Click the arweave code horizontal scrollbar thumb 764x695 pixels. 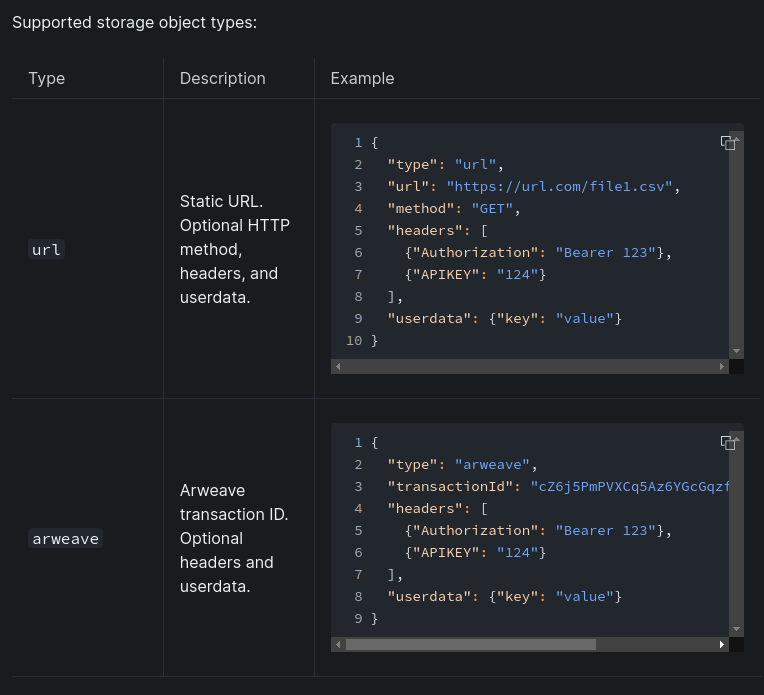470,645
